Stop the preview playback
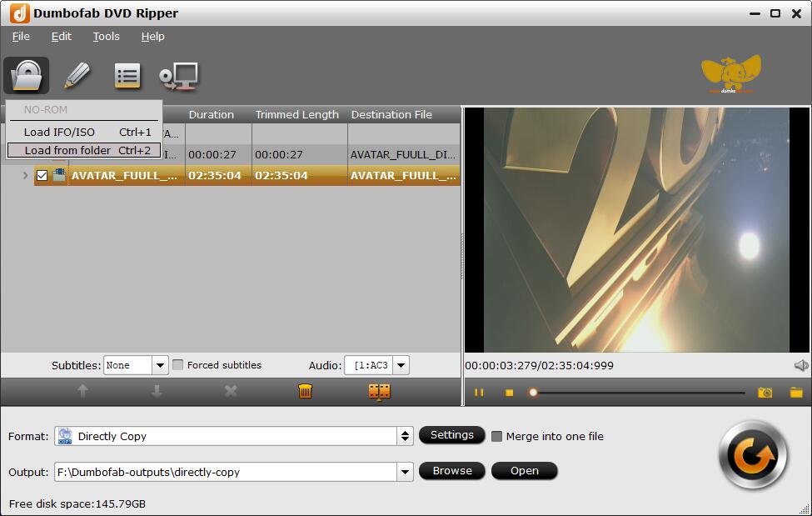The image size is (812, 516). 509,393
